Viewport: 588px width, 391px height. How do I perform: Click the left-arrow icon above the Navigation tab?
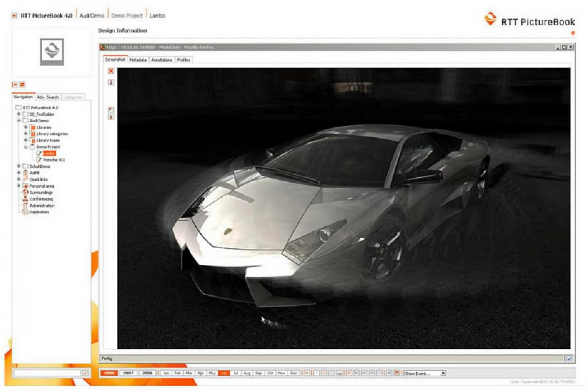(x=15, y=84)
